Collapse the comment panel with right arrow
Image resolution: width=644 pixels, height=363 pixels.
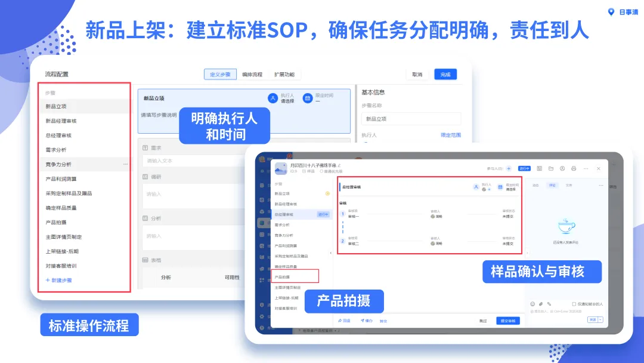(527, 253)
